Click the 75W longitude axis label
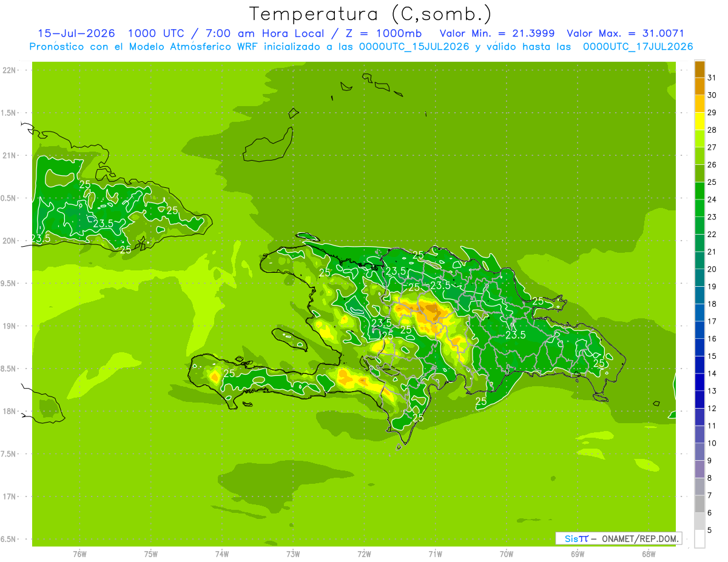The width and height of the screenshot is (728, 562). [x=151, y=554]
